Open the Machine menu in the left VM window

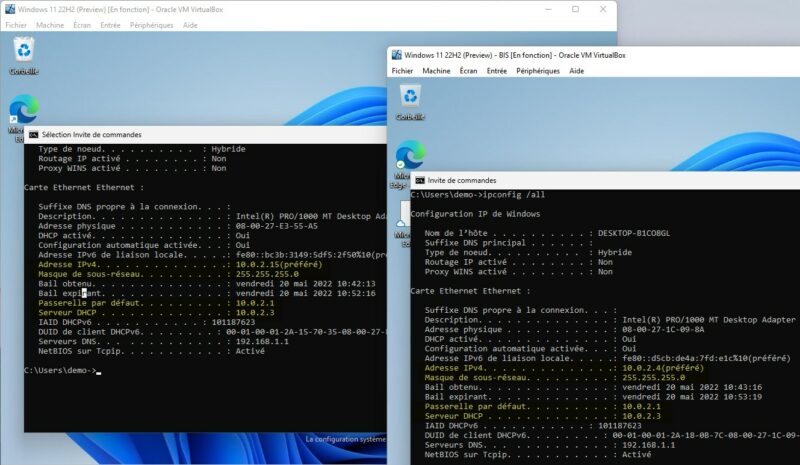(x=50, y=25)
